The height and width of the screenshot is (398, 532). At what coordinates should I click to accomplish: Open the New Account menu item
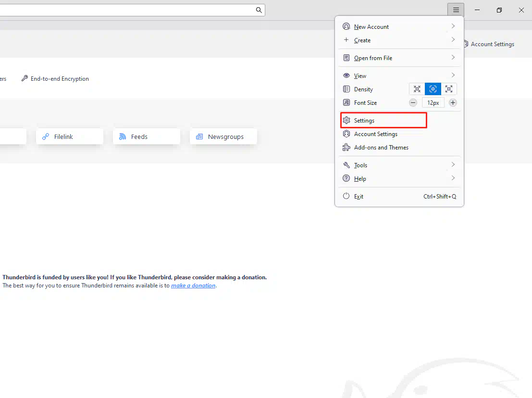[x=399, y=26]
